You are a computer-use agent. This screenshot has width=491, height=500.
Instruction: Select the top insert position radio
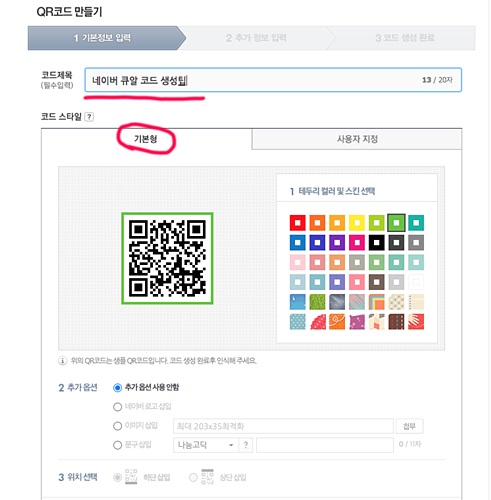193,477
